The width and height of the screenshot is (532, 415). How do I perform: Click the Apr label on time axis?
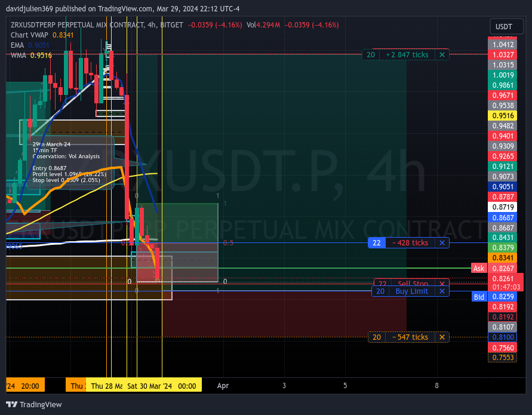(223, 386)
